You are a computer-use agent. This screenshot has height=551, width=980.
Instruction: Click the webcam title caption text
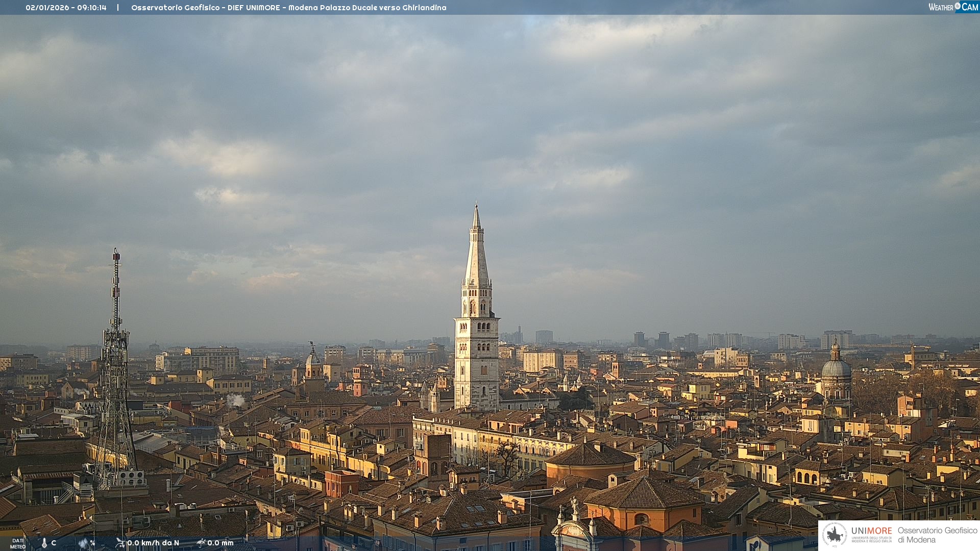click(x=288, y=8)
